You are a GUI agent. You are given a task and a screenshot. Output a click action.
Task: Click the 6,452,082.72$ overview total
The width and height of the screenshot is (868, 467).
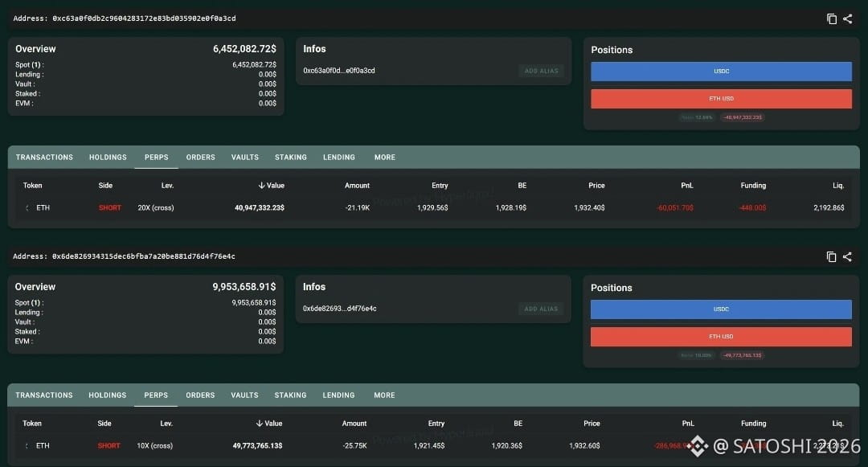[244, 49]
